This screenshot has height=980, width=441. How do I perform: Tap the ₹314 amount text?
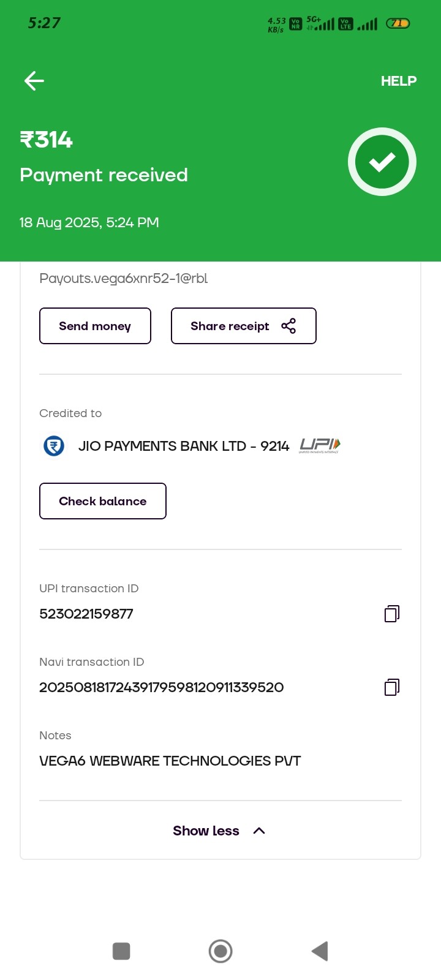47,140
